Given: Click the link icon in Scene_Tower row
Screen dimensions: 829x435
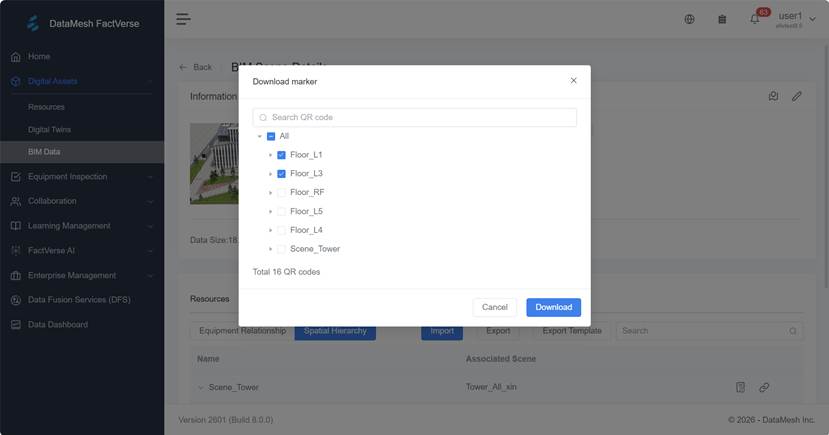Looking at the screenshot, I should pyautogui.click(x=764, y=387).
